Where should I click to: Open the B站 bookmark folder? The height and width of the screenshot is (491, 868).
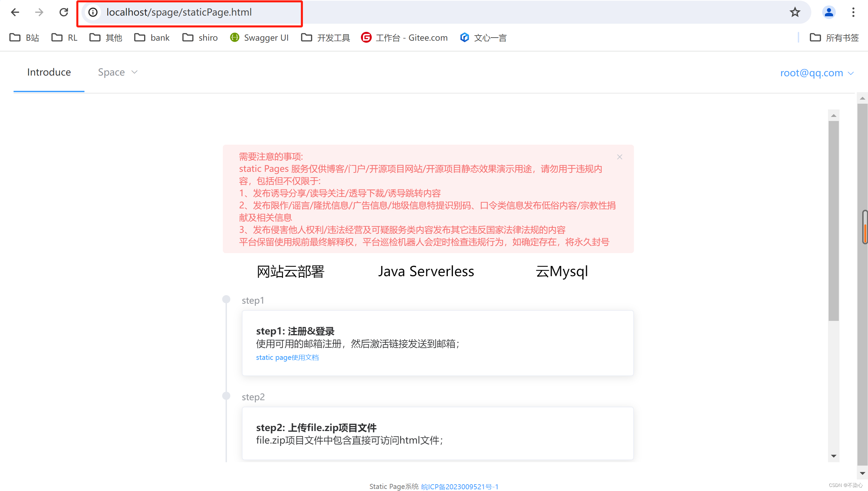click(24, 38)
